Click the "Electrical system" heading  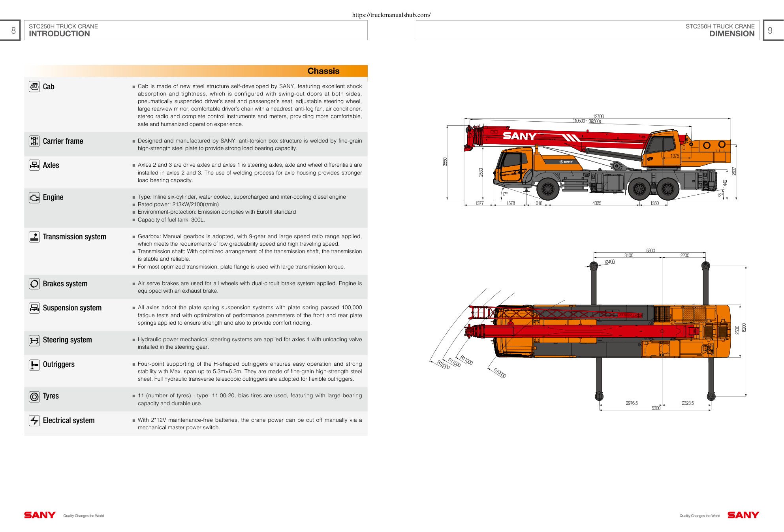tap(69, 421)
